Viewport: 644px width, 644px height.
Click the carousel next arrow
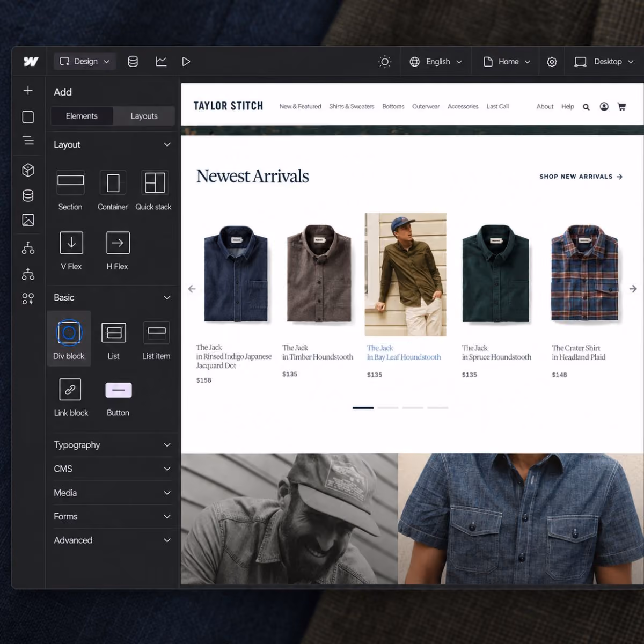tap(633, 289)
